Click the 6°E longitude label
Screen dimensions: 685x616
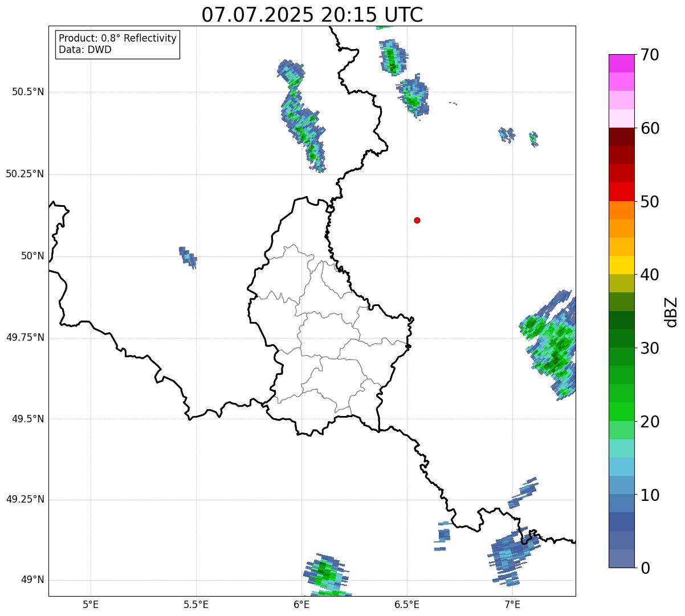(x=301, y=604)
